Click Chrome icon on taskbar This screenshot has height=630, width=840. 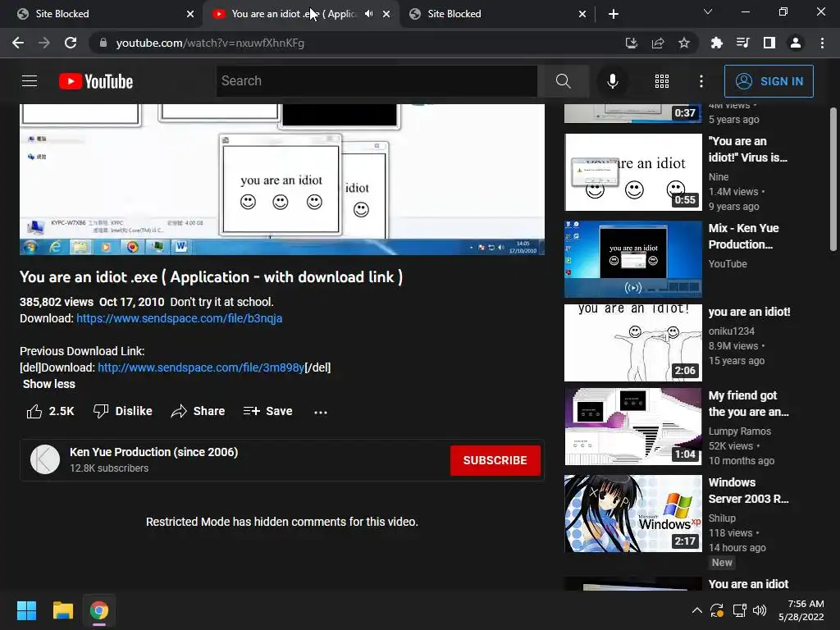(98, 610)
